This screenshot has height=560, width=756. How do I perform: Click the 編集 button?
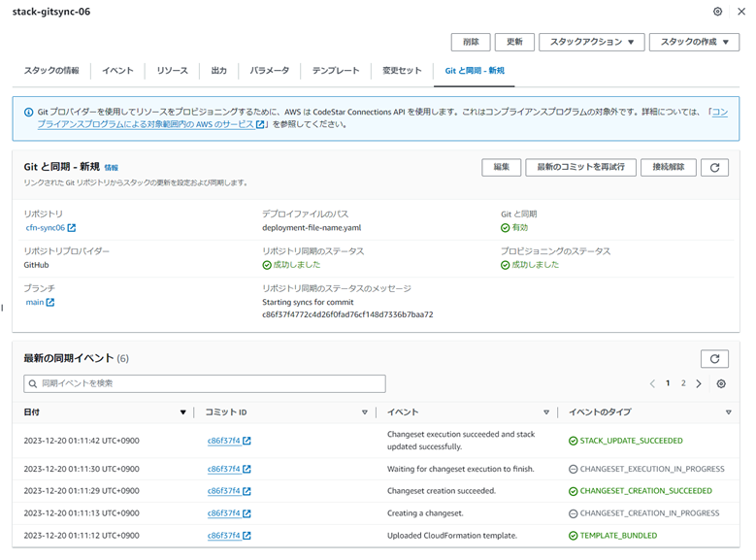pyautogui.click(x=502, y=167)
